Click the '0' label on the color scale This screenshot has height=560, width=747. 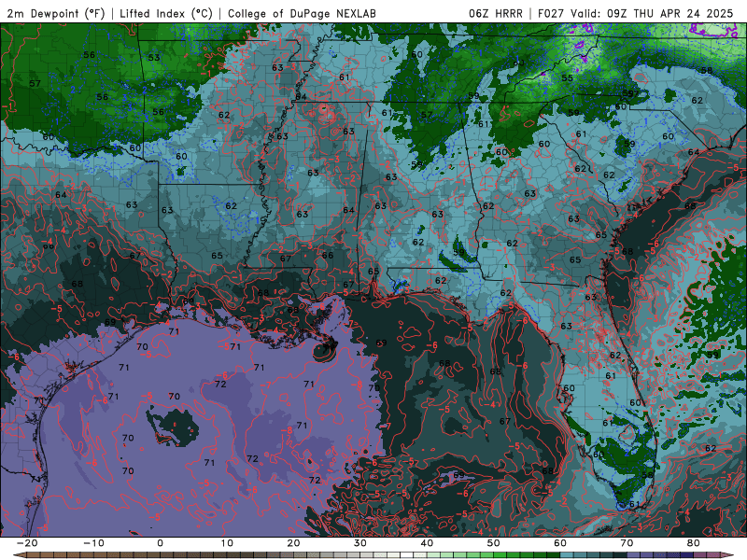[160, 543]
